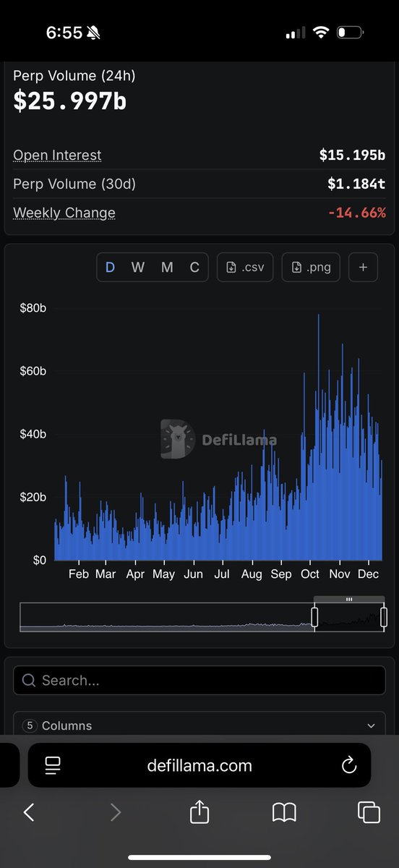Click the Open Interest label link
The height and width of the screenshot is (868, 399).
[57, 155]
